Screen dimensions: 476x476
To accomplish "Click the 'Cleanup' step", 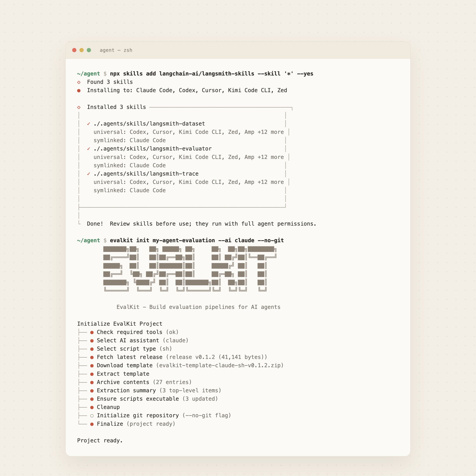I will 108,407.
